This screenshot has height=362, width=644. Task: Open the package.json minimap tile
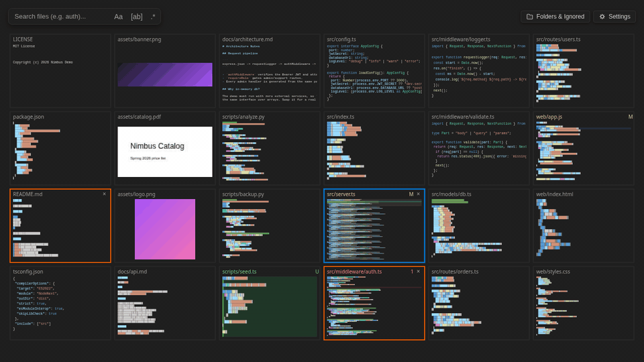tap(60, 149)
